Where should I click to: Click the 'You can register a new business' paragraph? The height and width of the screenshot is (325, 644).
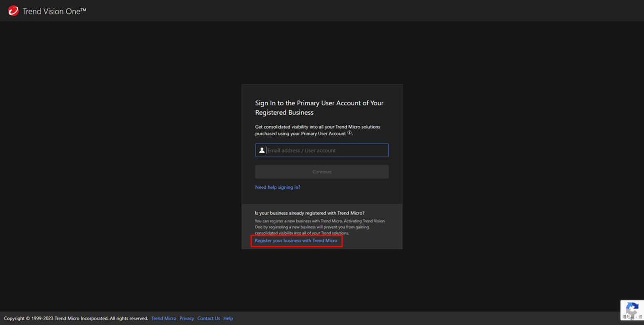[x=319, y=227]
